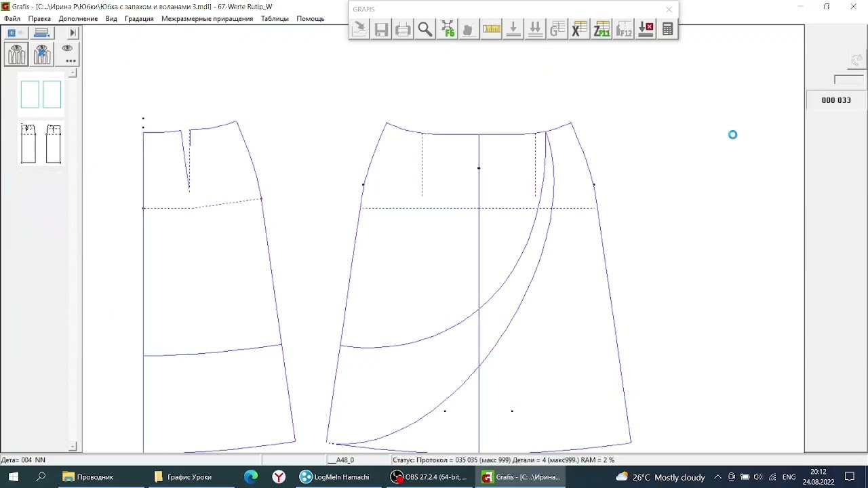Open the calculator icon

[x=667, y=29]
